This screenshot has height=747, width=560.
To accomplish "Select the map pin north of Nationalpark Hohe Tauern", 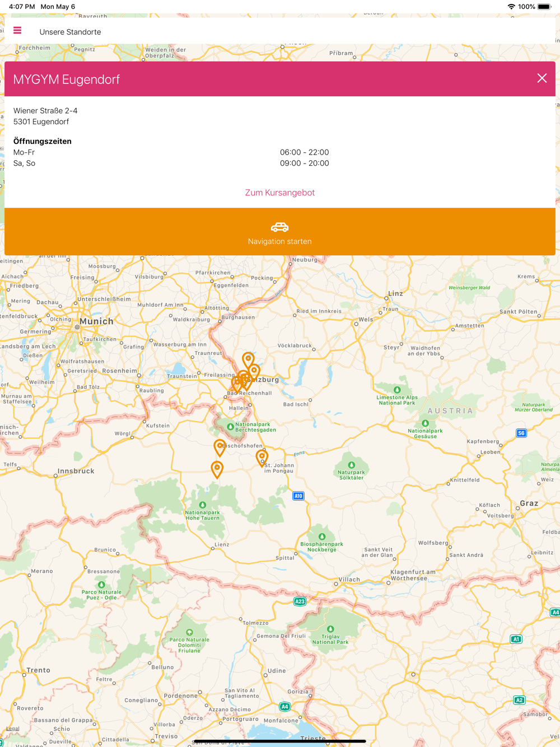I will pos(217,469).
